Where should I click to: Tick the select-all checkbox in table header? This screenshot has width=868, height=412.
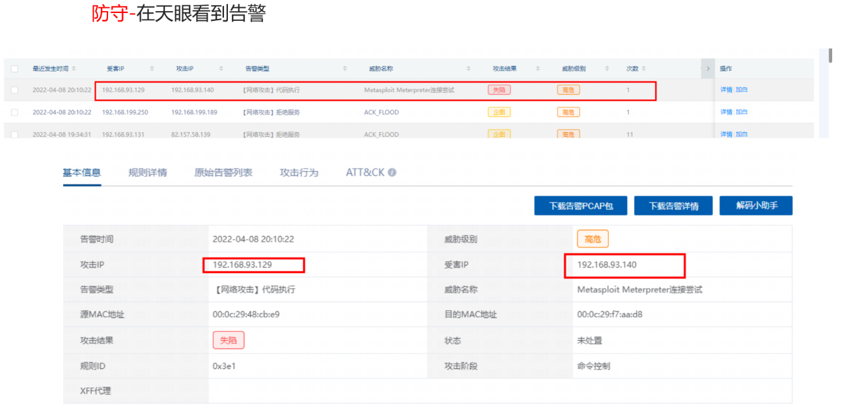(14, 68)
